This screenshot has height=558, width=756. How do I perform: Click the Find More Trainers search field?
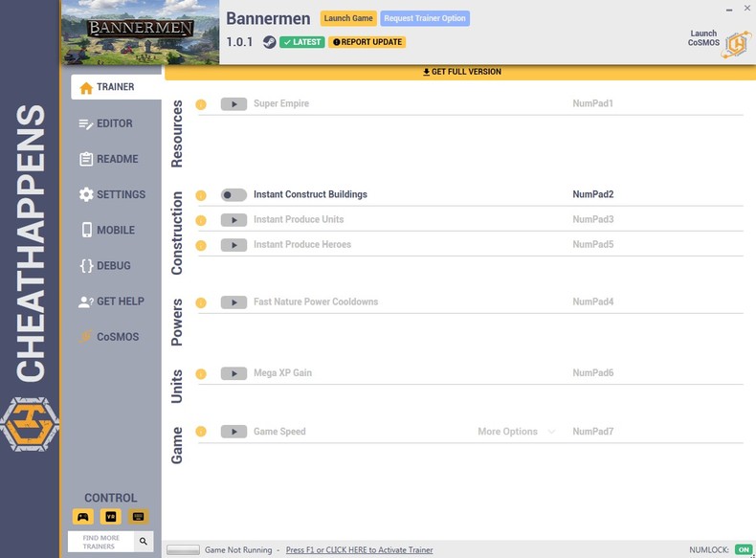(101, 542)
